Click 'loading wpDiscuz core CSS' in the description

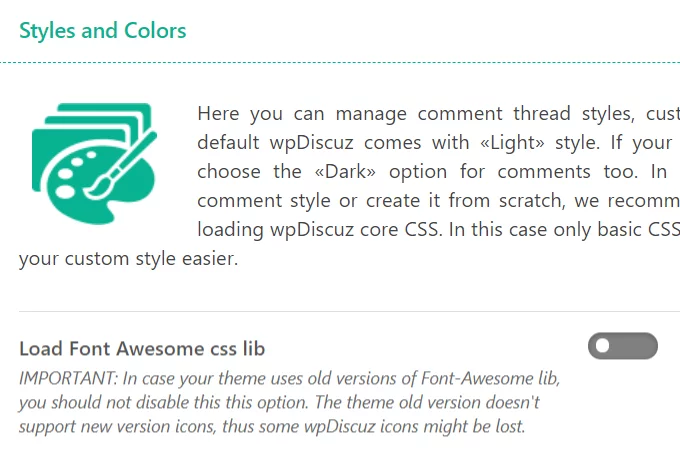pos(319,229)
